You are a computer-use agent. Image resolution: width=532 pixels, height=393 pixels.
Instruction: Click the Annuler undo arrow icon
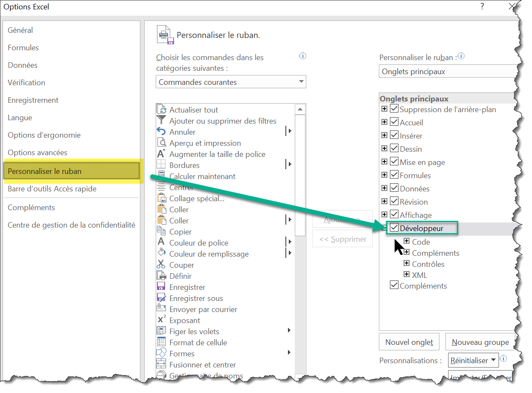pyautogui.click(x=161, y=132)
